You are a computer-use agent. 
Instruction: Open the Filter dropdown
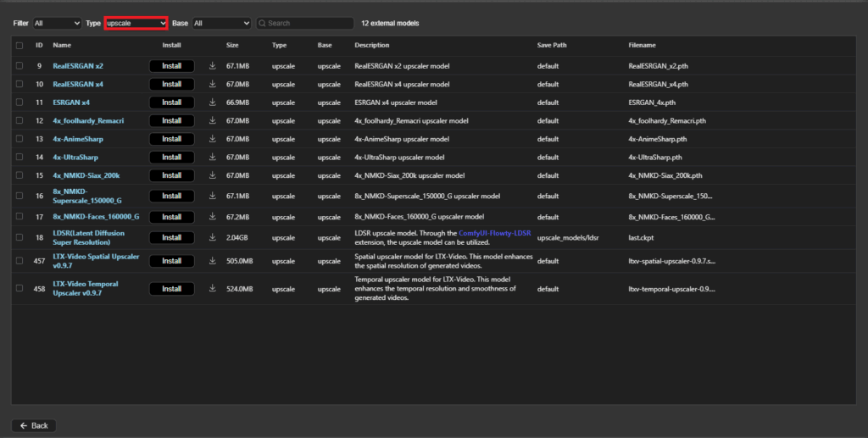click(57, 23)
